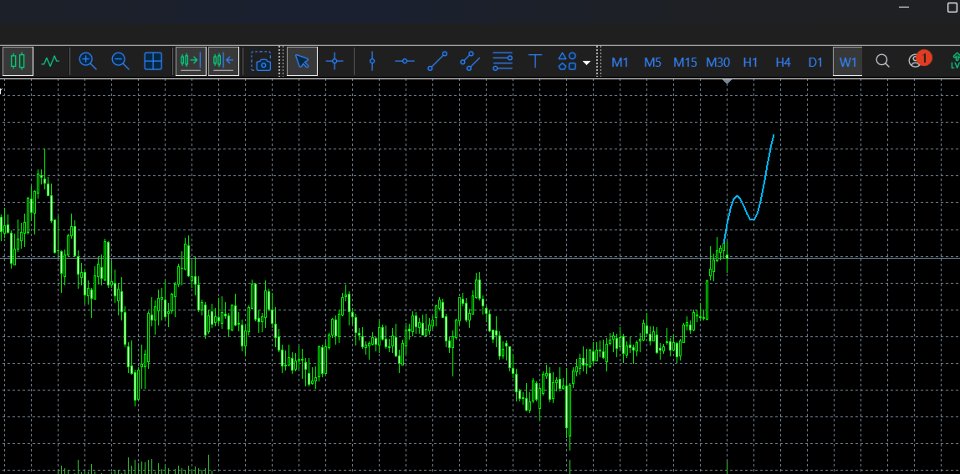
Task: Switch timeframe to M5
Action: pyautogui.click(x=653, y=62)
